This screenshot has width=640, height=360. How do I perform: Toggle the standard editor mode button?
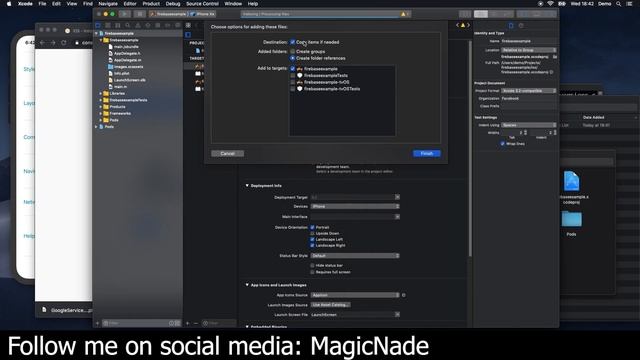click(x=481, y=14)
